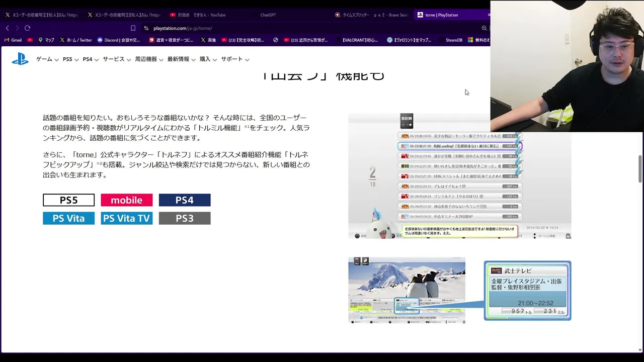Click the 「出会う」機能も heading
This screenshot has width=644, height=362.
tap(323, 75)
